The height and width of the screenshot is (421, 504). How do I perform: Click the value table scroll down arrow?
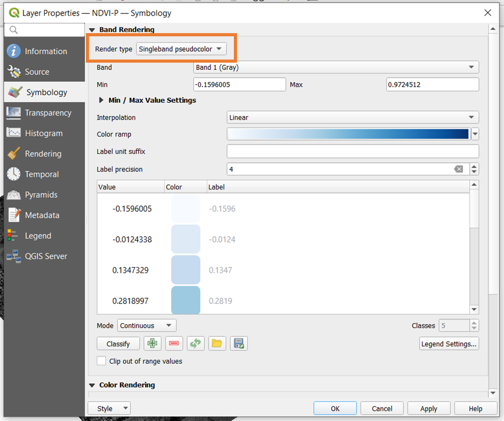click(474, 309)
